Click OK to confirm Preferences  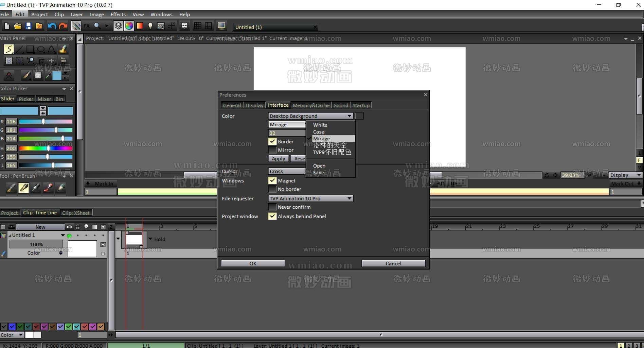coord(252,263)
